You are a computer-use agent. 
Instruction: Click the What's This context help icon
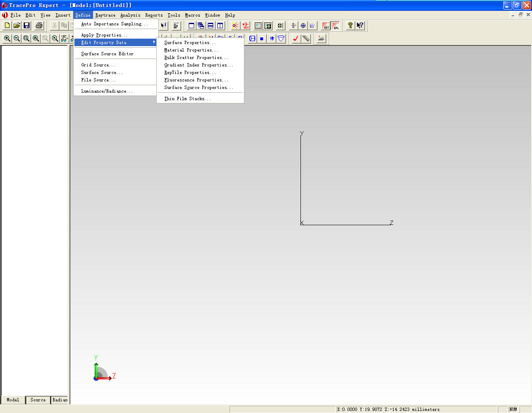coord(360,25)
